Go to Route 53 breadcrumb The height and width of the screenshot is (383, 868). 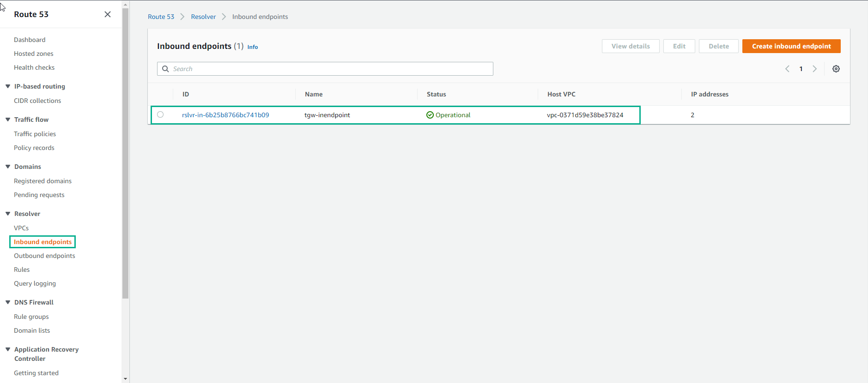pos(161,17)
